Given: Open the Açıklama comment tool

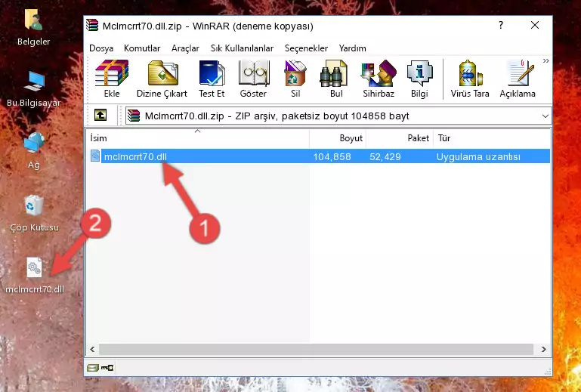Looking at the screenshot, I should pyautogui.click(x=518, y=79).
